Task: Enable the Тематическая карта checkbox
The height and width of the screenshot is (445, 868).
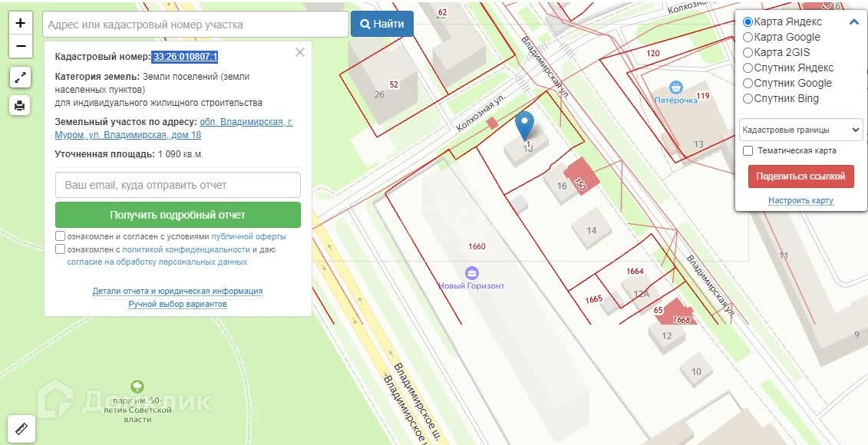Action: [x=748, y=150]
